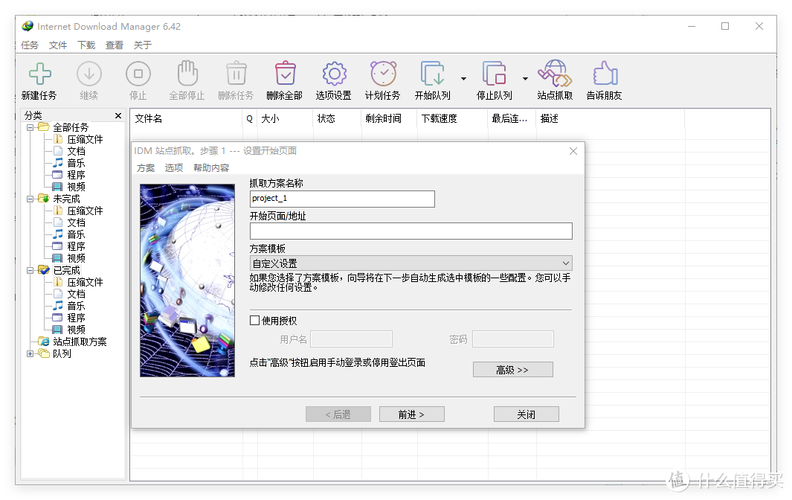Expand the 队列 tree node

coord(30,354)
